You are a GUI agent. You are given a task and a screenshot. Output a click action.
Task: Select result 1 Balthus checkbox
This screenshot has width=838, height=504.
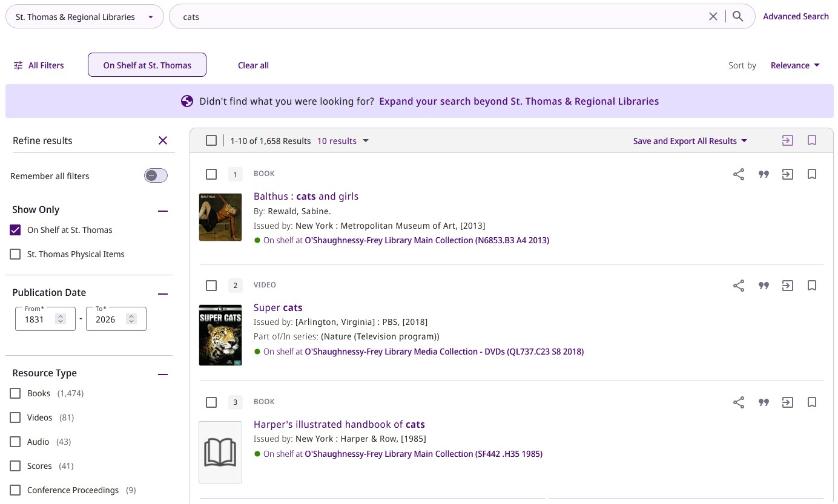click(211, 174)
